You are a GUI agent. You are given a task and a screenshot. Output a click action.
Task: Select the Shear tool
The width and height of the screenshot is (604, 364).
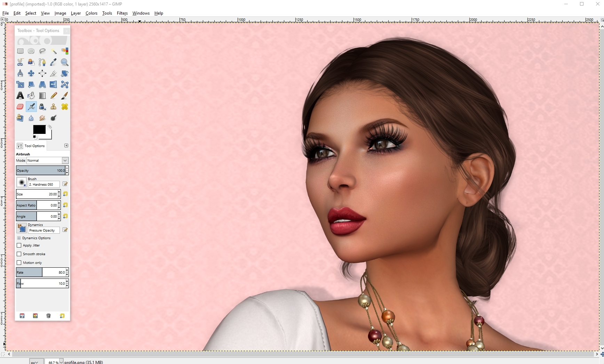pyautogui.click(x=31, y=84)
